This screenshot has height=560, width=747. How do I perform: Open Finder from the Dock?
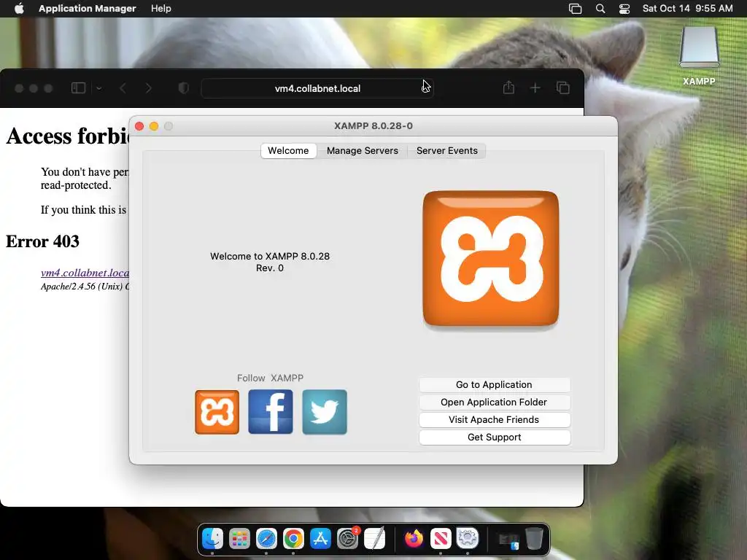[212, 539]
